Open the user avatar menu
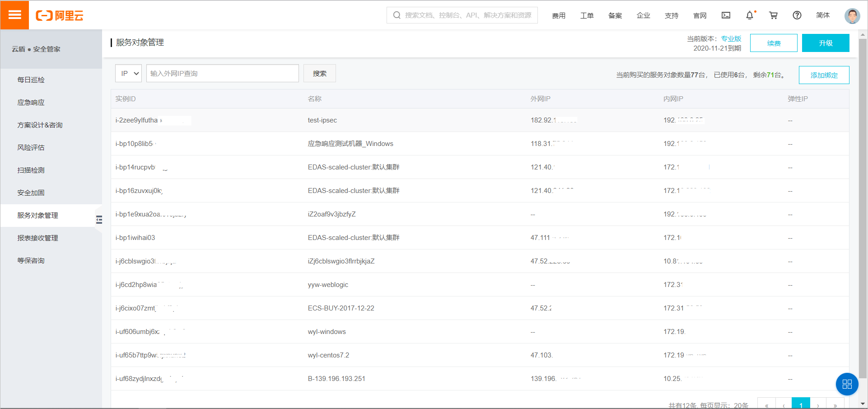Viewport: 868px width, 409px height. 852,16
